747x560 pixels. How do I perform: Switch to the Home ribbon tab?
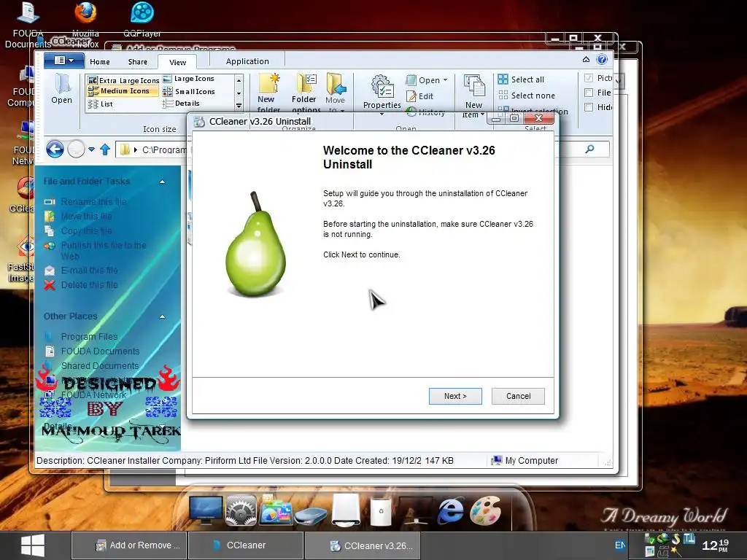[99, 61]
